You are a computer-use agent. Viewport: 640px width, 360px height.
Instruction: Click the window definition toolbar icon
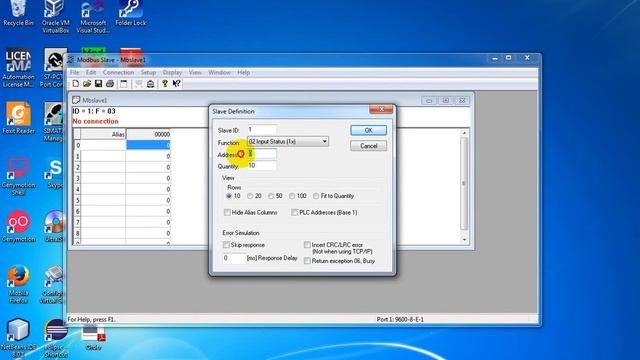pos(124,84)
